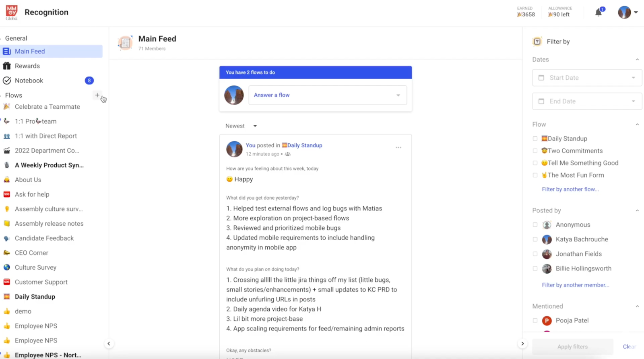Click the Apply filters button
Screen dimensions: 644x359
572,347
